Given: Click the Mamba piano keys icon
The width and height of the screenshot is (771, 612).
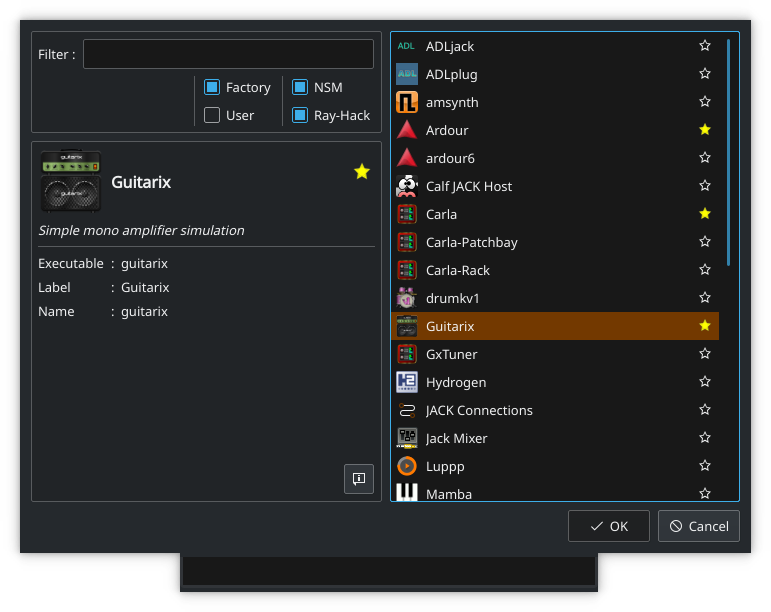Looking at the screenshot, I should click(x=407, y=492).
